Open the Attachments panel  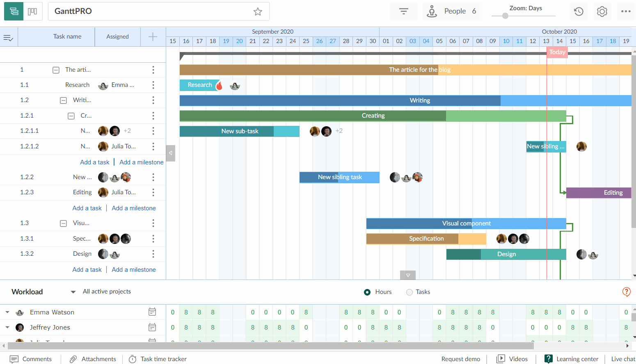(x=93, y=359)
